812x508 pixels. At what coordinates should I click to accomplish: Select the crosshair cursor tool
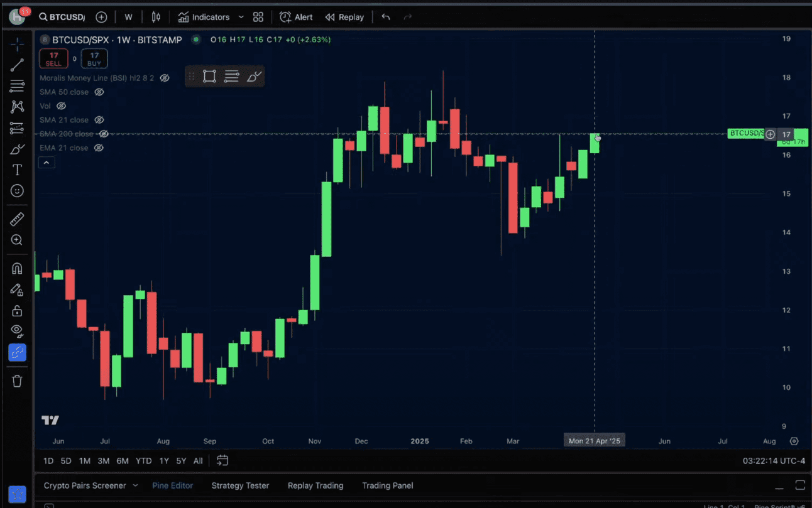pyautogui.click(x=17, y=45)
